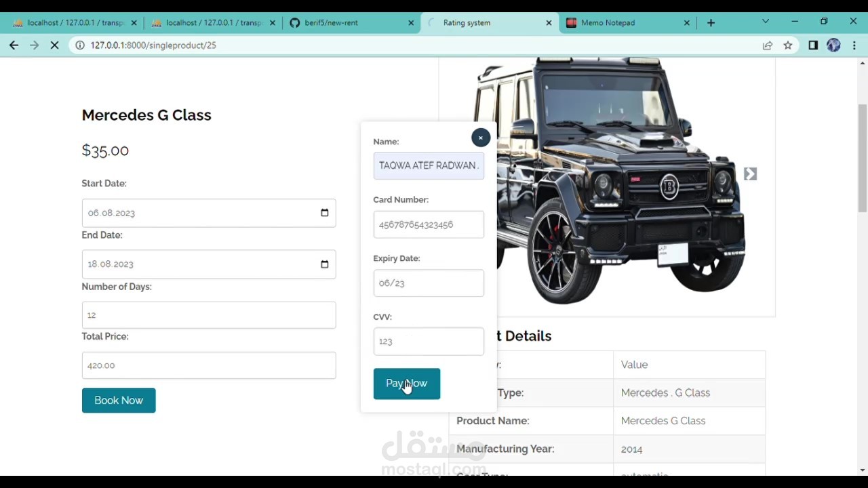Close the berif5/new-rent tab

(411, 22)
